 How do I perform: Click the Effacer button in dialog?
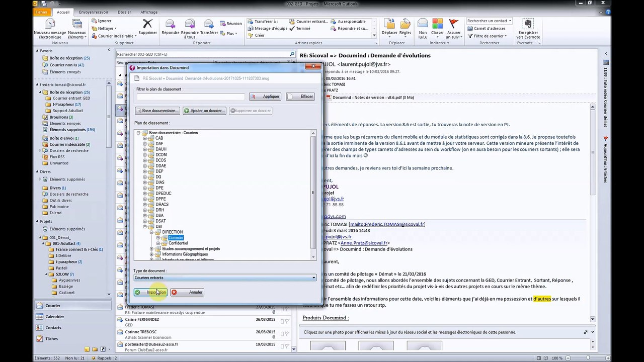[301, 97]
